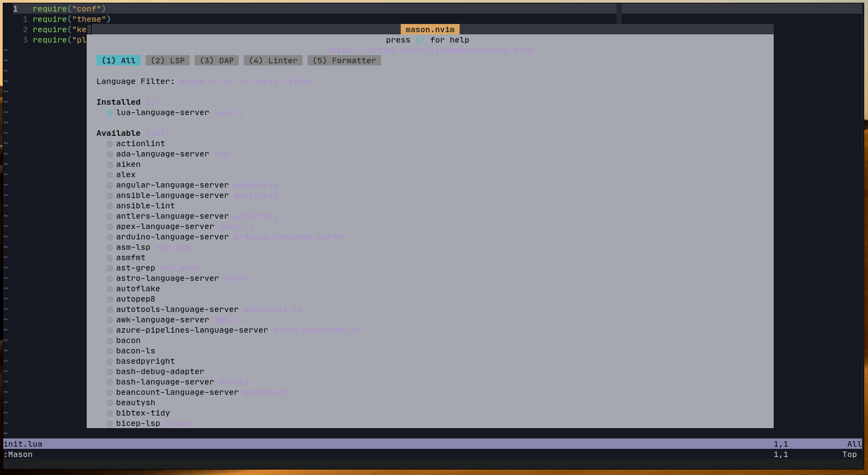
Task: Select the angular-language-server package
Action: pyautogui.click(x=172, y=185)
